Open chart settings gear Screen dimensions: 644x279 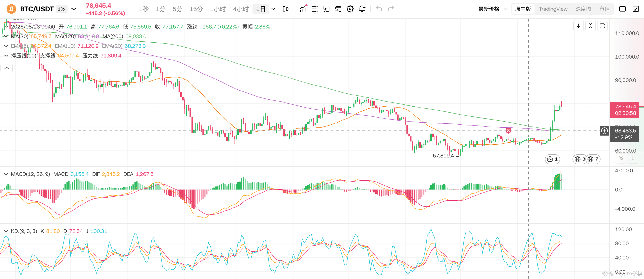coord(350,9)
